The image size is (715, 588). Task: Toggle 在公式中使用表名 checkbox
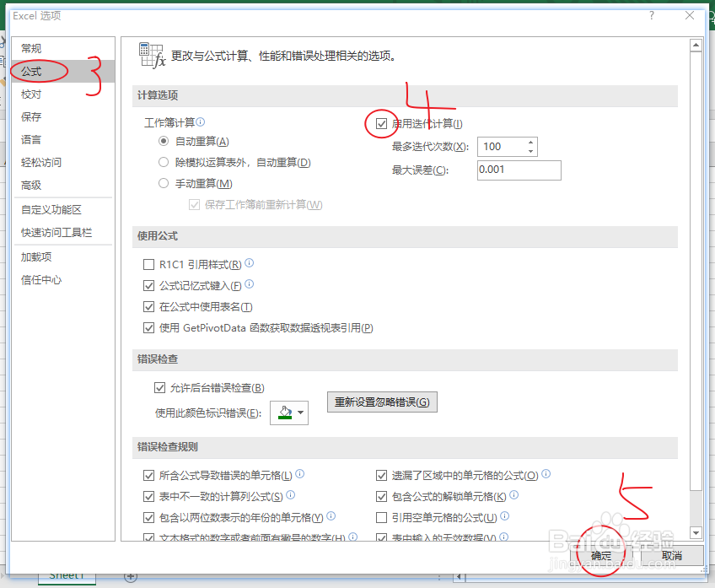pyautogui.click(x=148, y=306)
